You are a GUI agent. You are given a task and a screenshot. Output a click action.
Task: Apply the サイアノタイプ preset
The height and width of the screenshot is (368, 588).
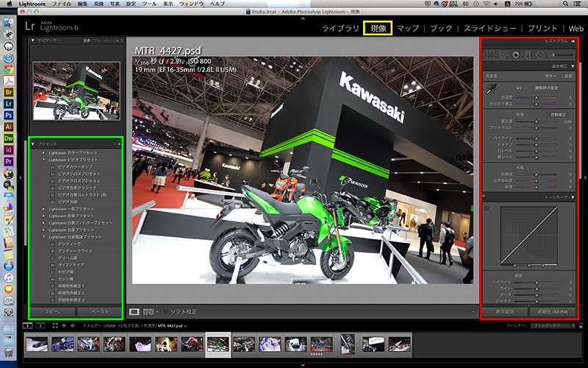[71, 265]
